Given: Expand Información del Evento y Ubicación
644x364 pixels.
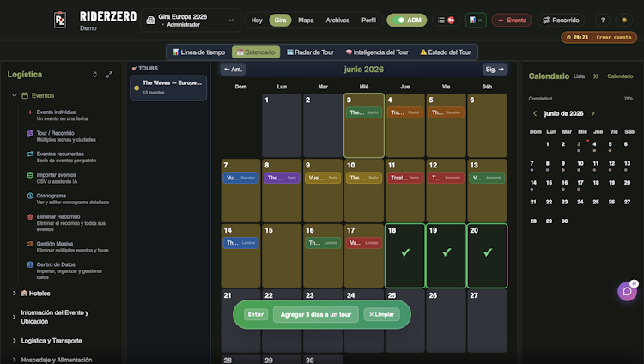Looking at the screenshot, I should (15, 317).
